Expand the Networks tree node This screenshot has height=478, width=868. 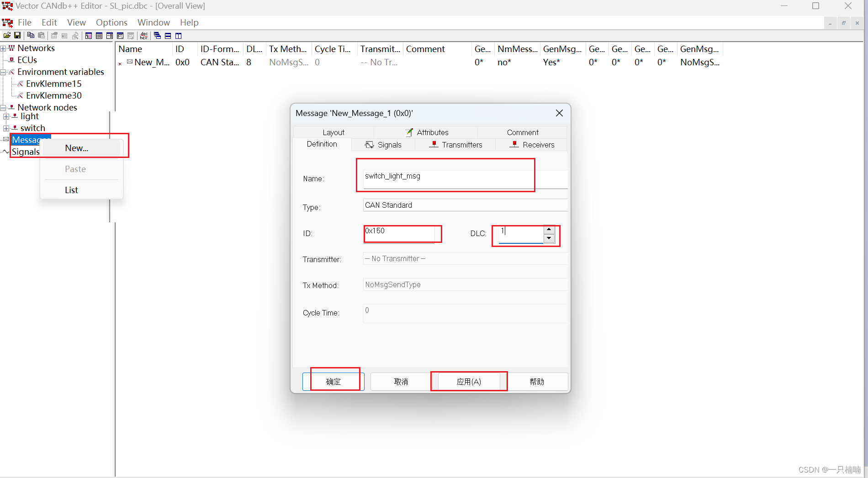coord(3,48)
